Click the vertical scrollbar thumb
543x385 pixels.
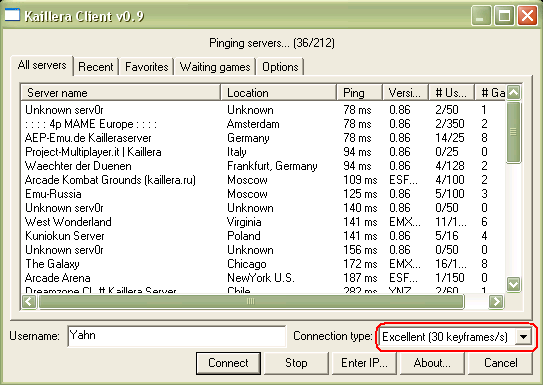(x=513, y=132)
